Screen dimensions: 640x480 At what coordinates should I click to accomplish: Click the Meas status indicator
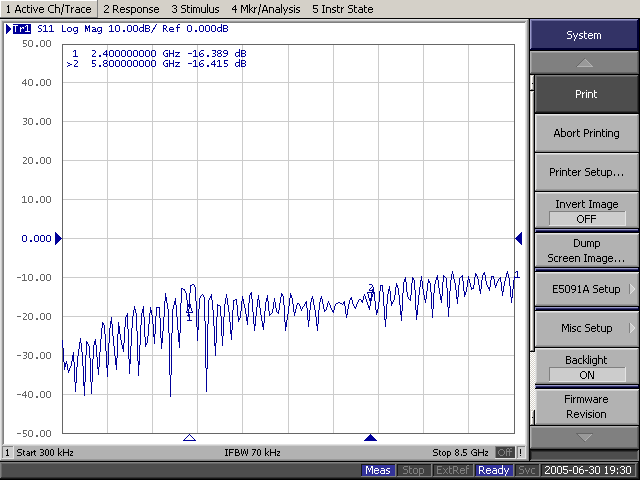pyautogui.click(x=378, y=470)
